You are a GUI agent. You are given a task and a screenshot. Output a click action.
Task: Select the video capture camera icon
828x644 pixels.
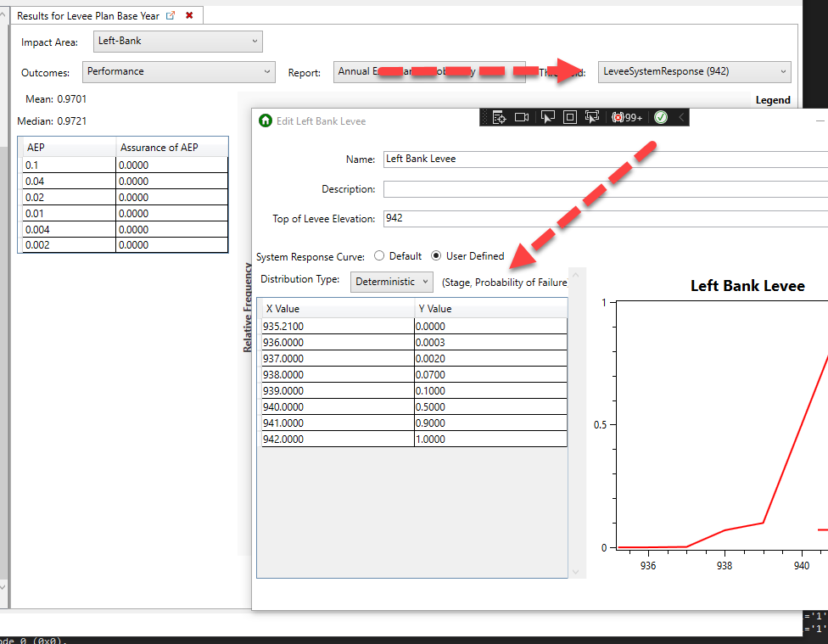[x=521, y=116]
